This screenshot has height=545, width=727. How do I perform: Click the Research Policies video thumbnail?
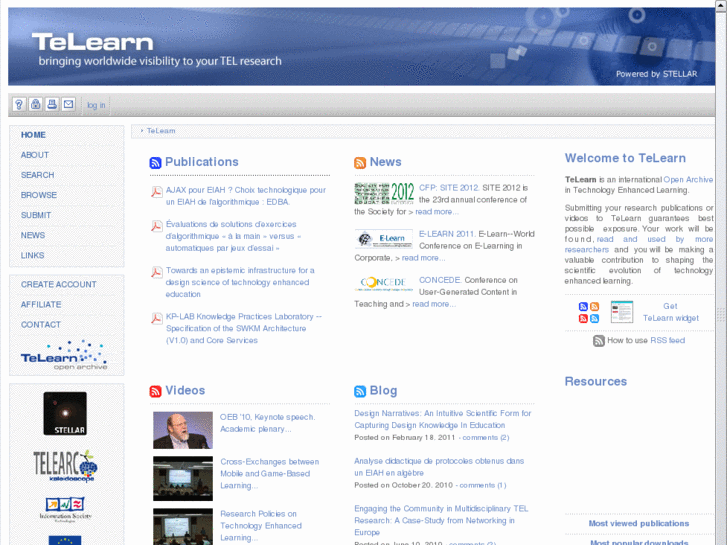pos(183,526)
